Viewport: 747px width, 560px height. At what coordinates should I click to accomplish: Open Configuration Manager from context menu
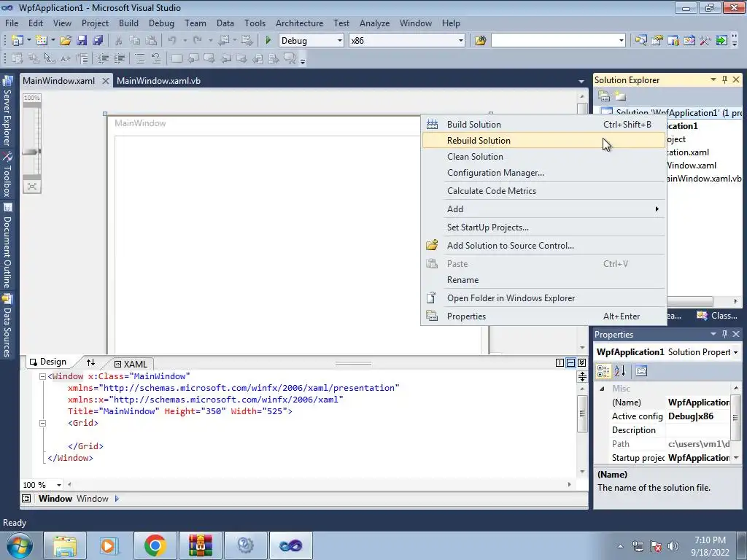543,173
